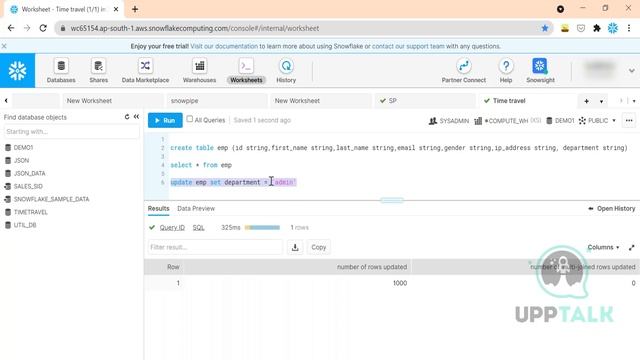The image size is (640, 360).
Task: Open the Help menu
Action: [506, 71]
